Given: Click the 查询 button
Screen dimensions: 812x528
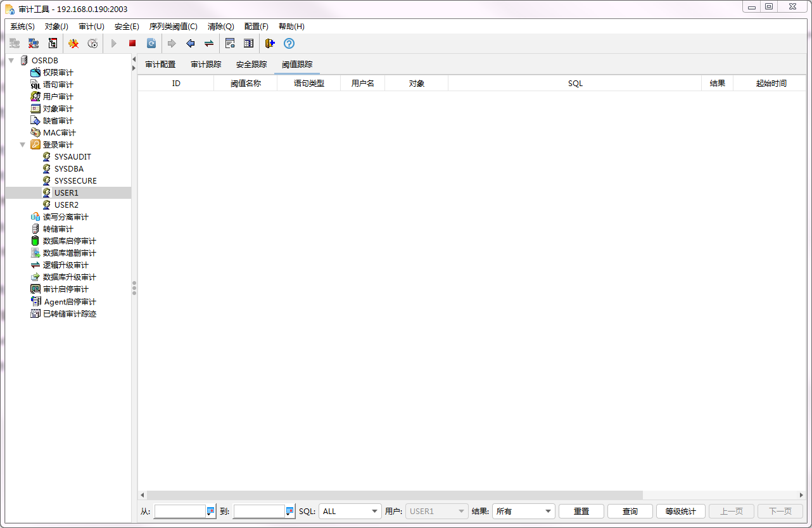Looking at the screenshot, I should 630,512.
